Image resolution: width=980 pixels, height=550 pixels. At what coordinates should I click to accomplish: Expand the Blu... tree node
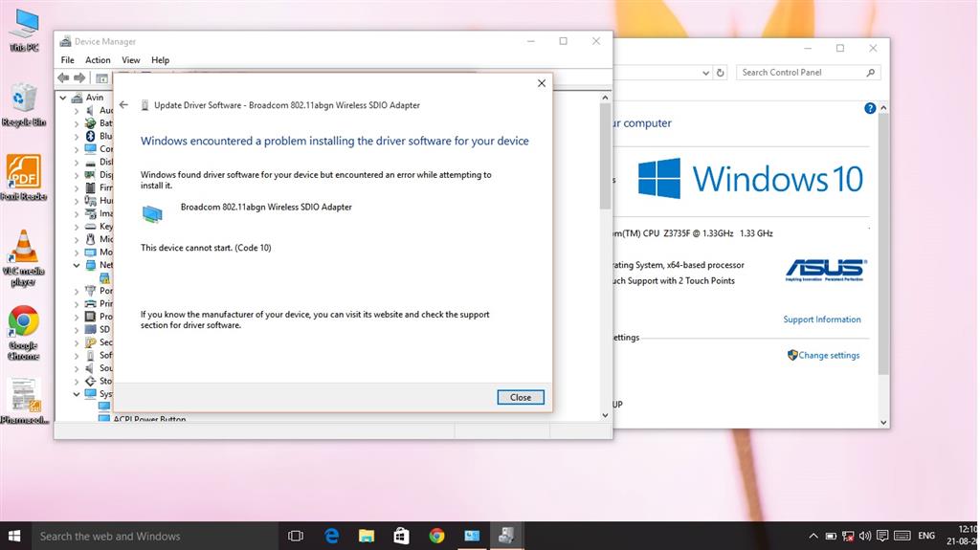pos(77,136)
